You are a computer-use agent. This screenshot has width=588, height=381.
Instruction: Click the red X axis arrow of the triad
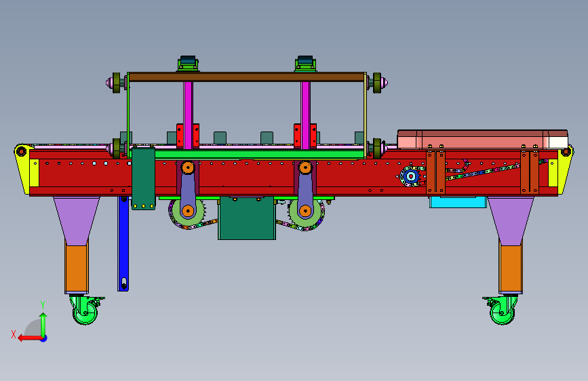30,338
